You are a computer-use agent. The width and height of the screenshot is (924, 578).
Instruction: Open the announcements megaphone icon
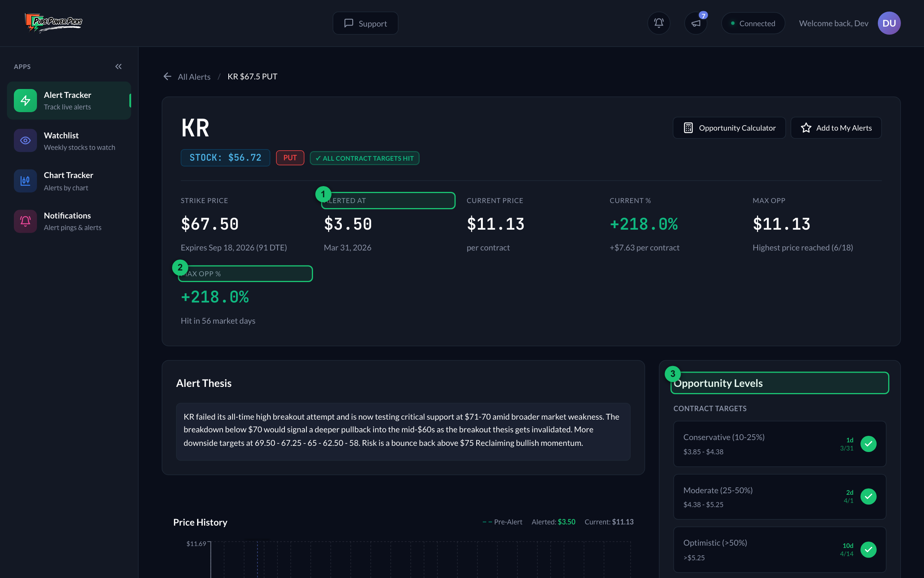(x=696, y=23)
